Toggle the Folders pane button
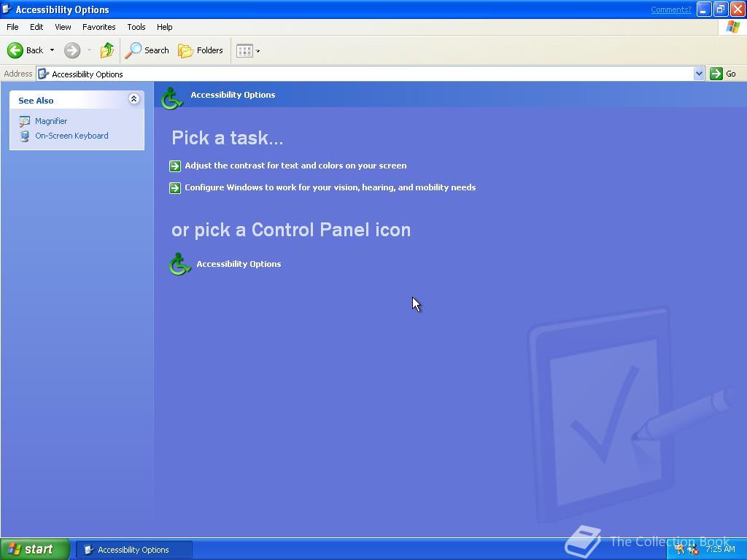The width and height of the screenshot is (747, 560). pyautogui.click(x=200, y=50)
